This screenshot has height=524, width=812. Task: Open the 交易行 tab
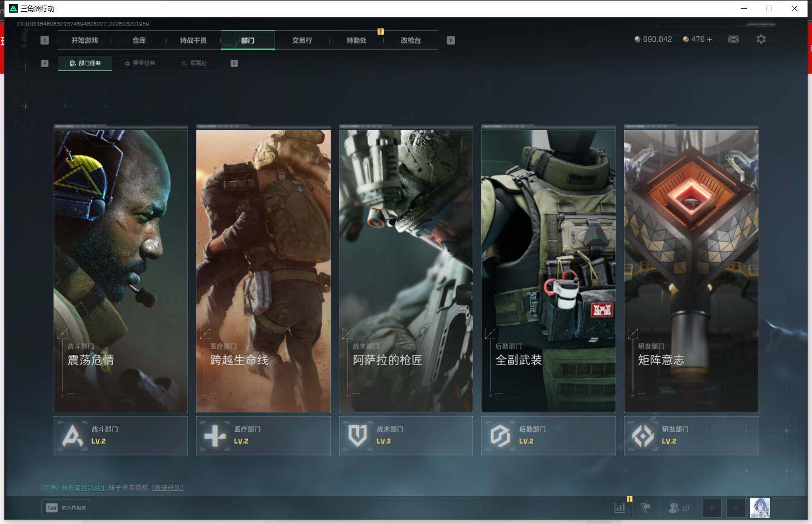[302, 40]
